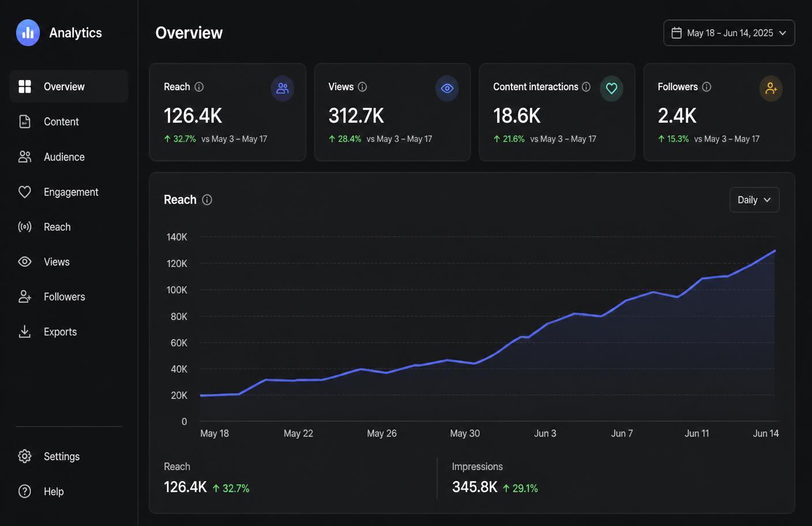Open the Followers sidebar page
Image resolution: width=812 pixels, height=526 pixels.
coord(69,296)
